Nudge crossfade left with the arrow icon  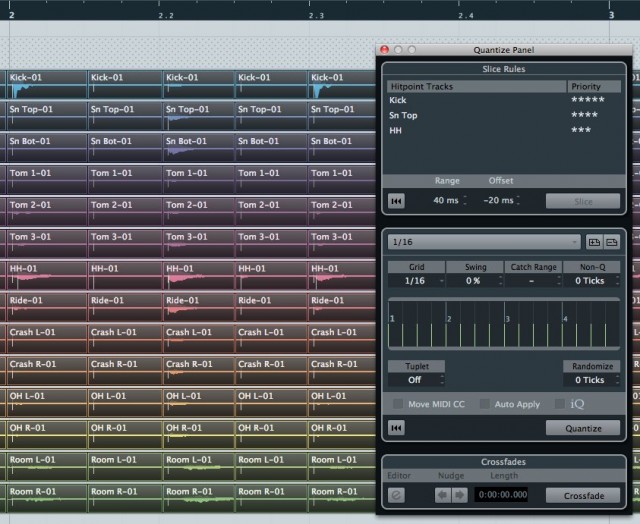(x=443, y=495)
